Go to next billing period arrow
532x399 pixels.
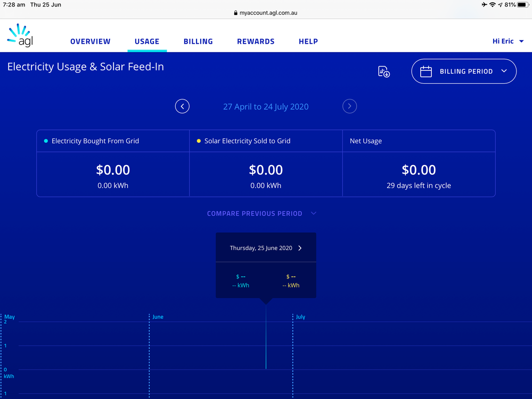point(349,107)
